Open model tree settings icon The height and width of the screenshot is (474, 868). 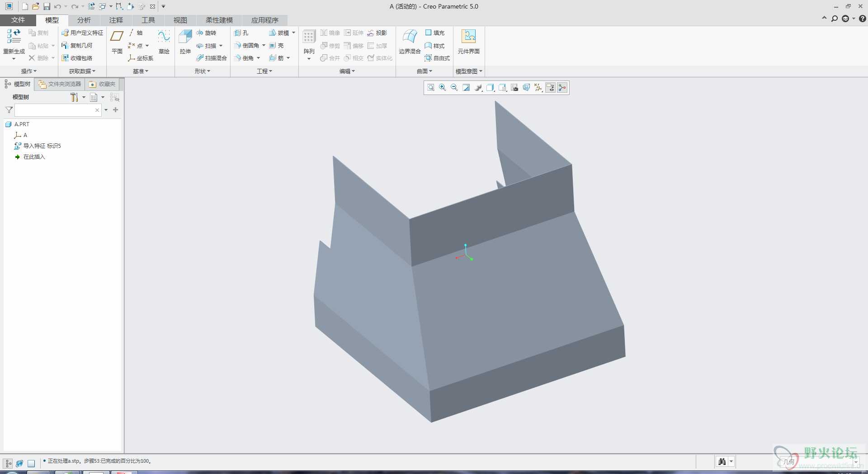pyautogui.click(x=75, y=97)
